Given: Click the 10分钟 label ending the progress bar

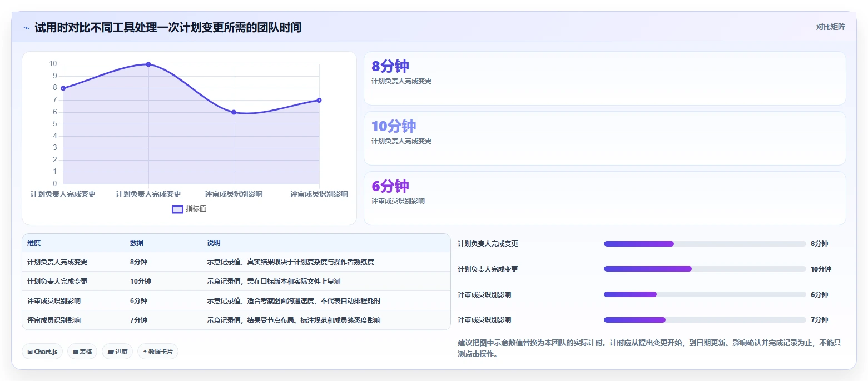Looking at the screenshot, I should click(x=821, y=269).
